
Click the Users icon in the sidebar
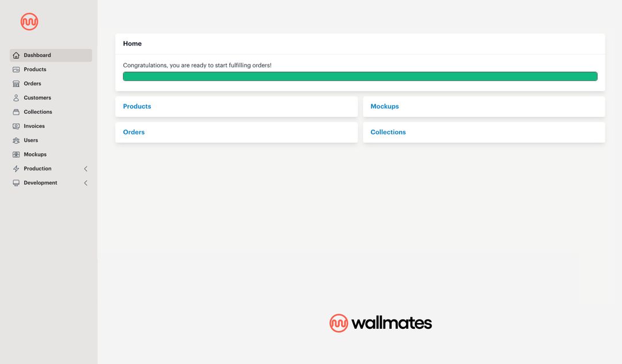tap(16, 140)
